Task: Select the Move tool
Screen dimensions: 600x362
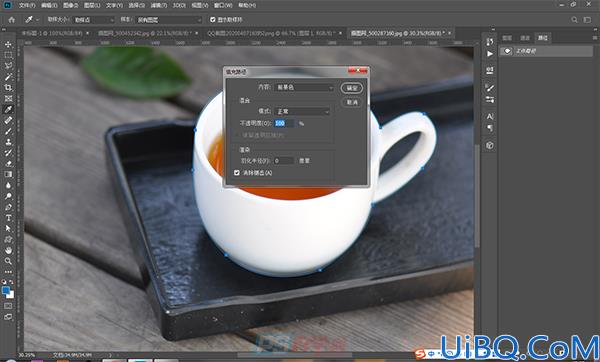Action: 8,44
